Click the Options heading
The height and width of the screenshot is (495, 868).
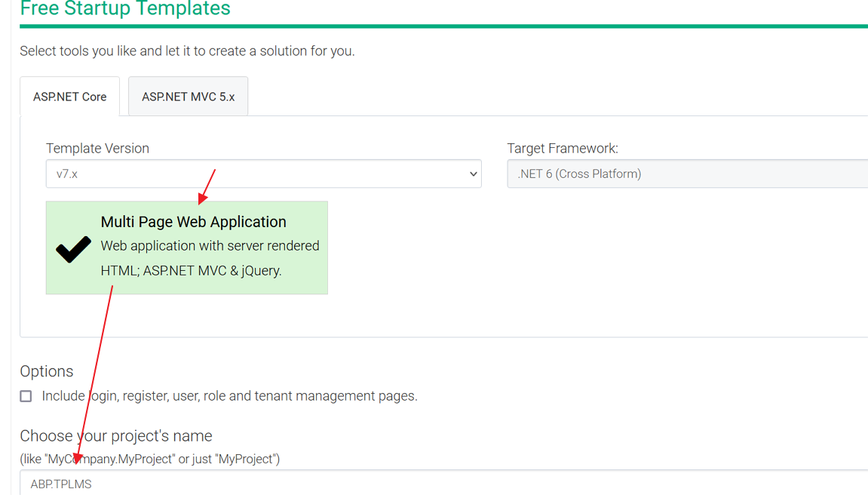(47, 371)
